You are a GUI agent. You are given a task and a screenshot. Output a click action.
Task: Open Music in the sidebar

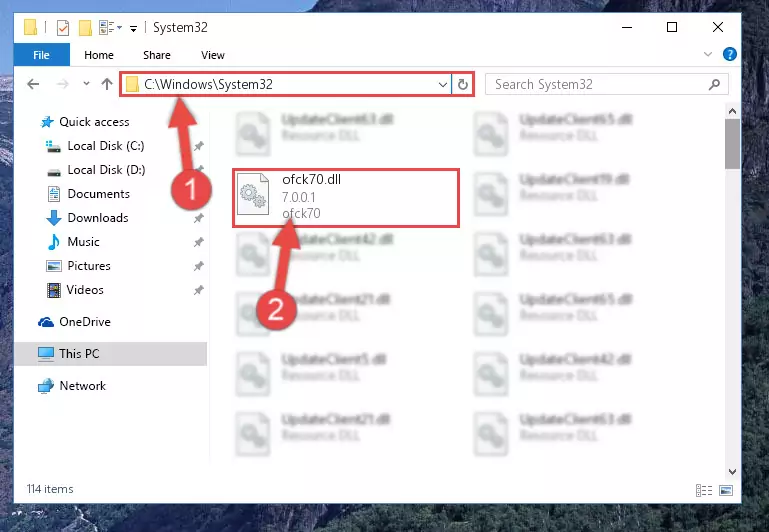point(83,242)
